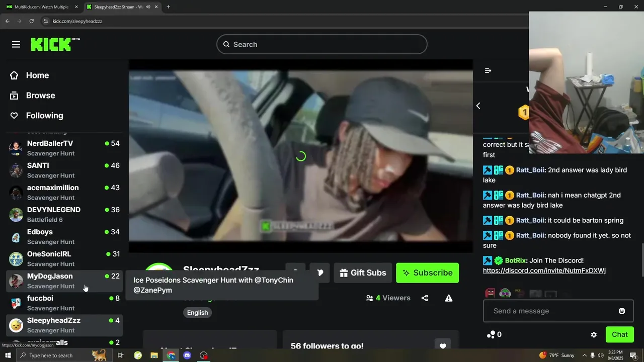Open fuccboi channel
Screen dimensions: 644x362
point(64,303)
